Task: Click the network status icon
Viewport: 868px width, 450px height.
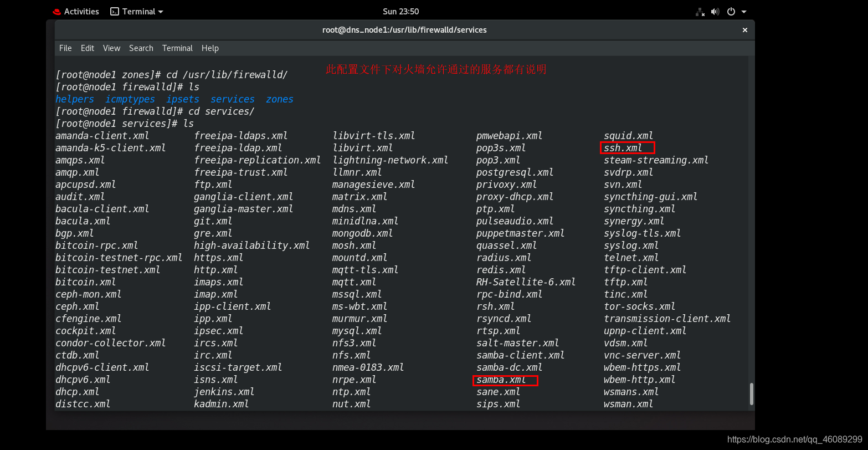Action: 700,12
